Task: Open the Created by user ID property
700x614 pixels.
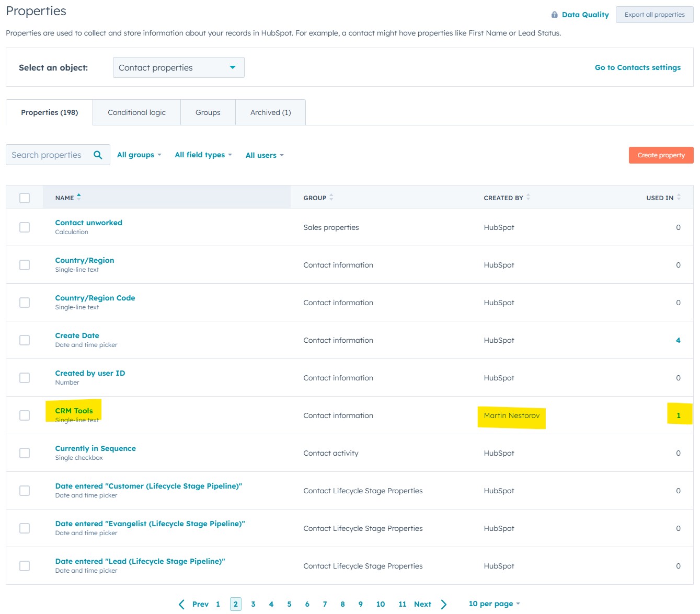Action: (90, 373)
